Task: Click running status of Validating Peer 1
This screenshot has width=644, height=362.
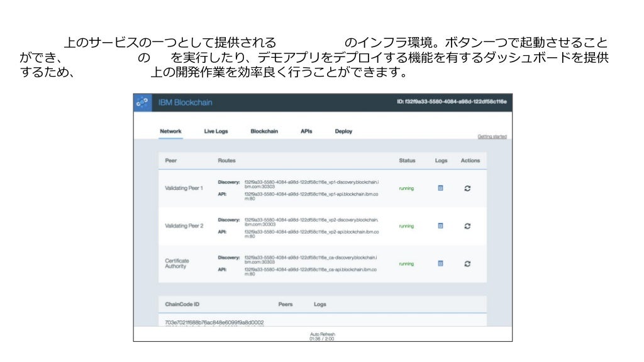Action: click(x=407, y=189)
